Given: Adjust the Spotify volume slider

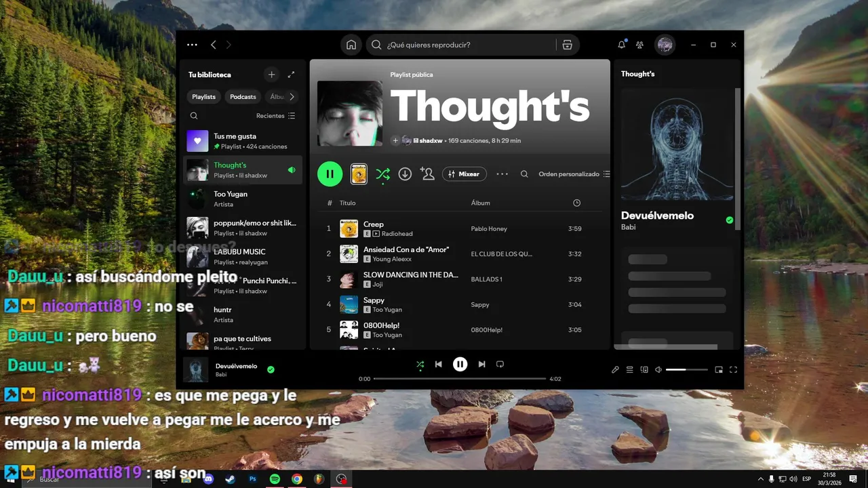Looking at the screenshot, I should 686,369.
